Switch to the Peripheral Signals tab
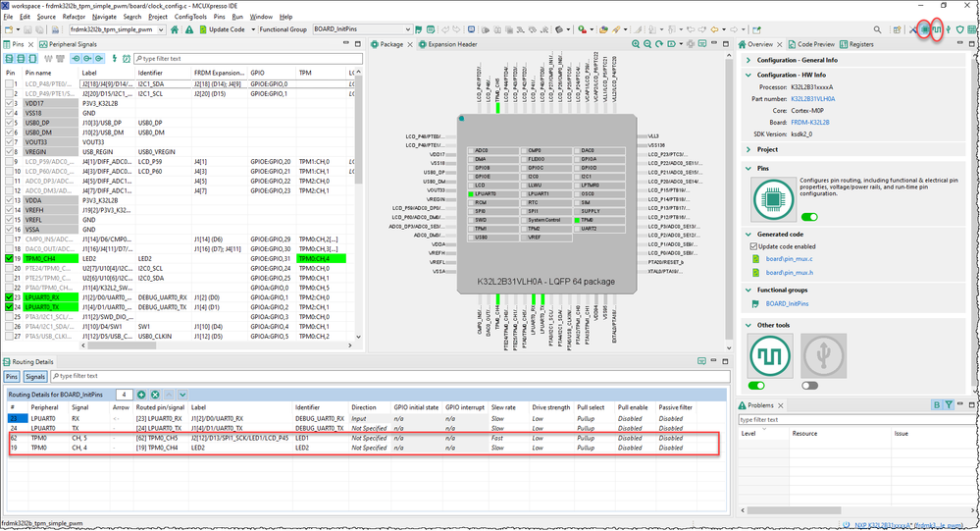980x531 pixels. point(74,44)
